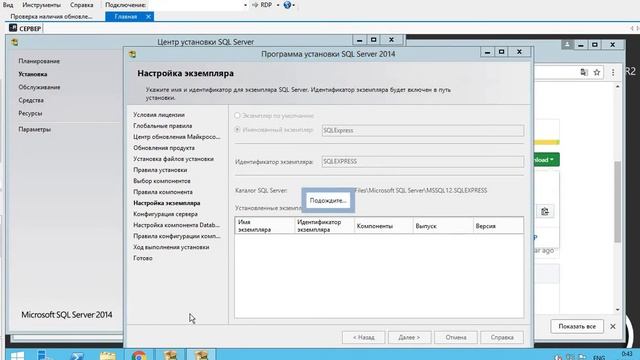Expand the dropdown arrow beside the globe icon

[293, 5]
